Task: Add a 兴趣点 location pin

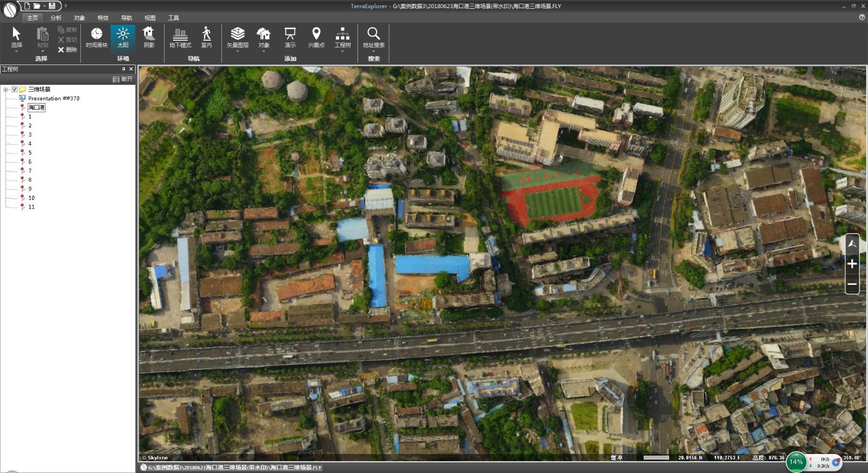Action: tap(316, 38)
